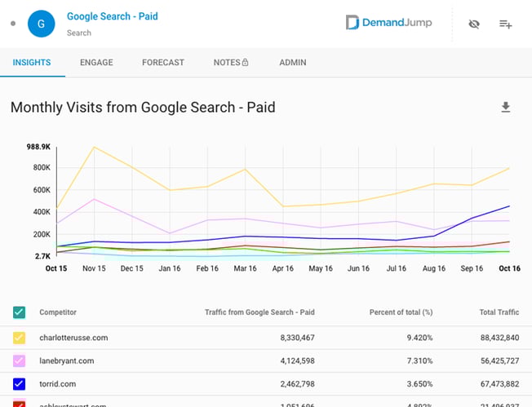Click the DemandJump logo
This screenshot has width=532, height=407.
click(389, 22)
